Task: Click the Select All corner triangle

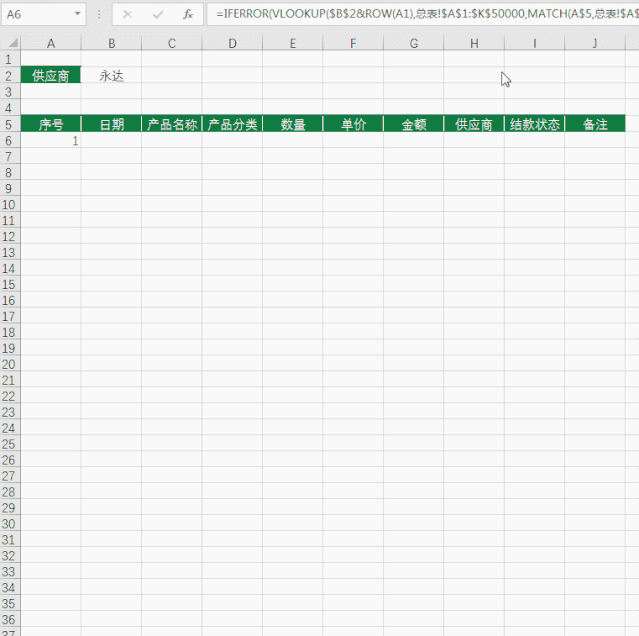Action: pos(10,44)
